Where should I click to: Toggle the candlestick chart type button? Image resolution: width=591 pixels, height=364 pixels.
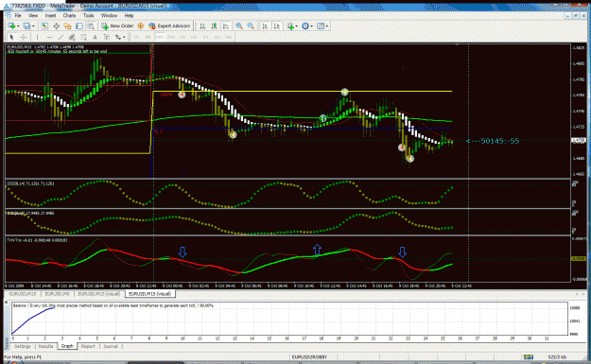(x=214, y=26)
